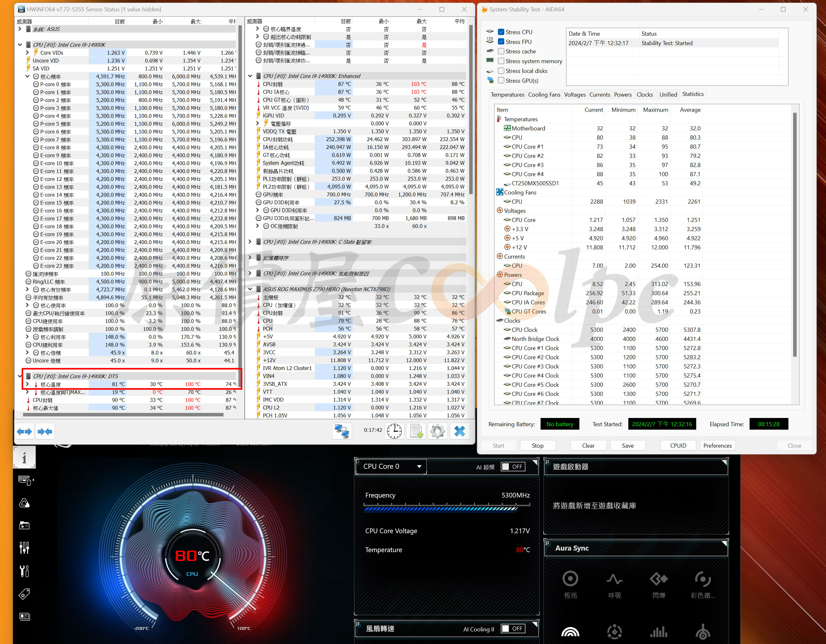The height and width of the screenshot is (644, 826).
Task: Click the AIDA64 Save button
Action: pos(628,445)
